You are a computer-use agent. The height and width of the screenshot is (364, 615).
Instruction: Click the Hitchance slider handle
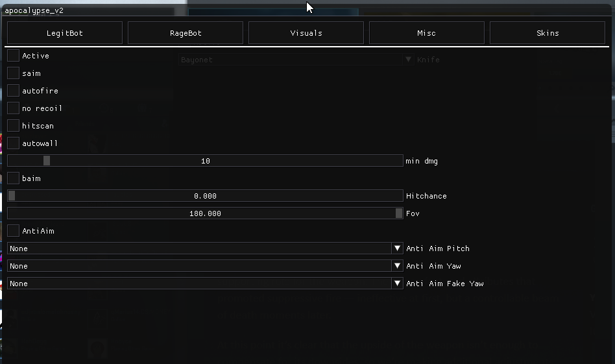(12, 196)
